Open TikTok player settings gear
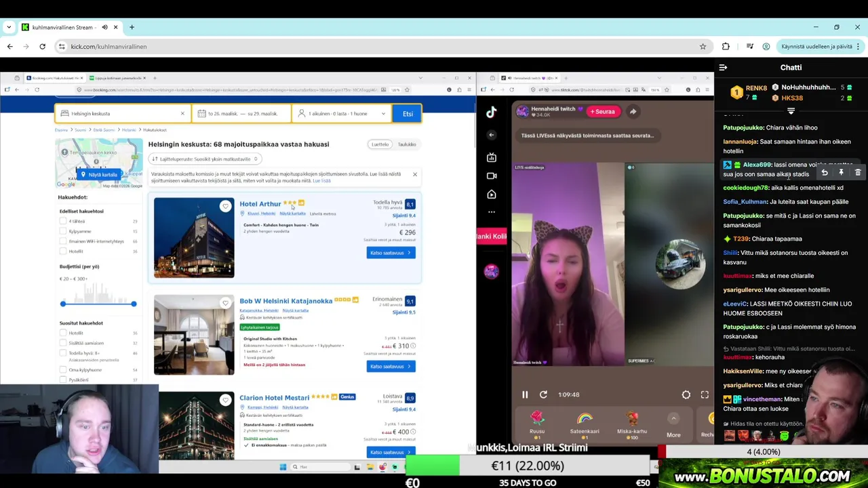This screenshot has height=488, width=868. (686, 394)
